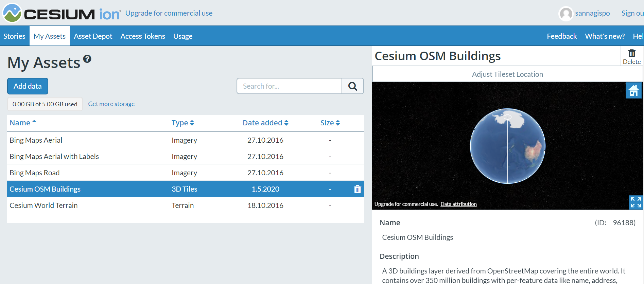Open the Data attribution link
The height and width of the screenshot is (284, 644).
tap(458, 204)
